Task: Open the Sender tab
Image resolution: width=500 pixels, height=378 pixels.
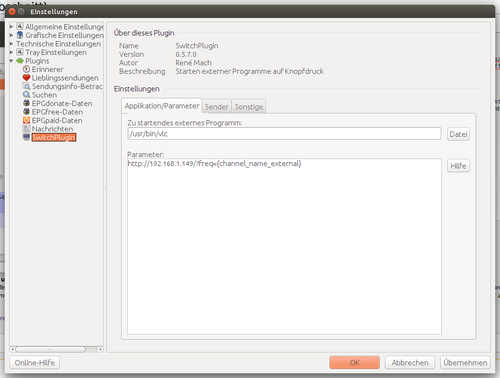Action: pos(217,107)
